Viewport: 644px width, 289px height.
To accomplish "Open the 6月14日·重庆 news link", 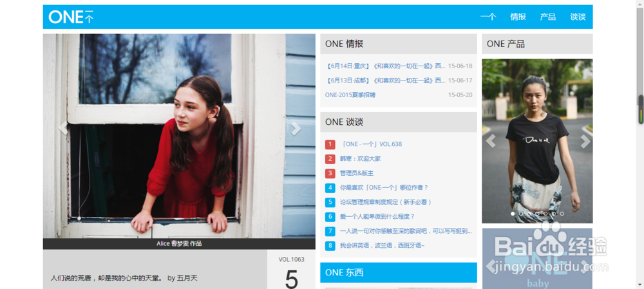I will tap(385, 66).
